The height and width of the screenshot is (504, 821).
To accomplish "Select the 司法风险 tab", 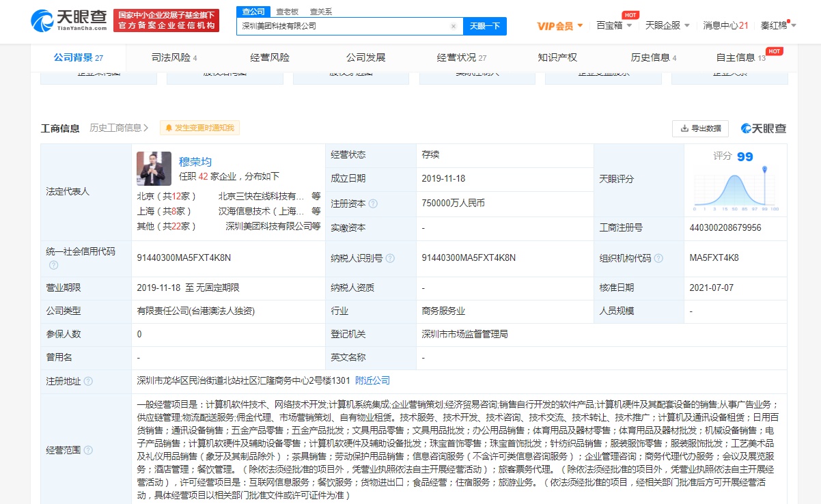I will 174,57.
